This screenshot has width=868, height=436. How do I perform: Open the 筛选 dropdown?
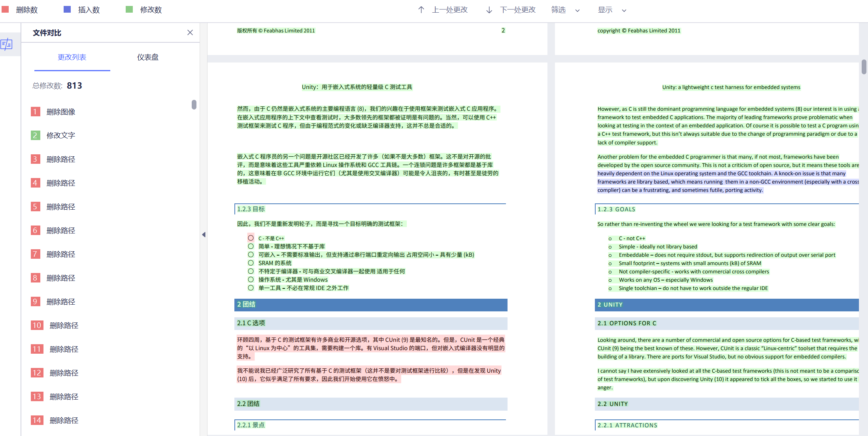tap(566, 10)
